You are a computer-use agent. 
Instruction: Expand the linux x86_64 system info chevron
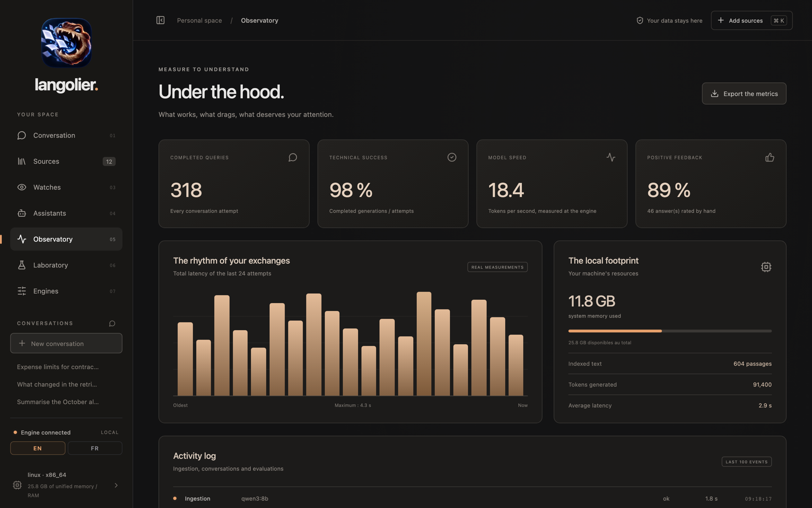116,485
